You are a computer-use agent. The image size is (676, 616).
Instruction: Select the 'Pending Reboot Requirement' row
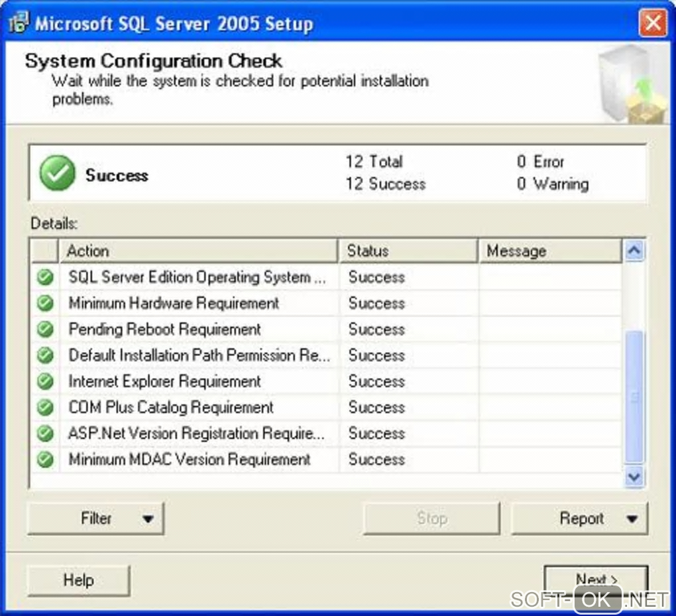click(327, 329)
